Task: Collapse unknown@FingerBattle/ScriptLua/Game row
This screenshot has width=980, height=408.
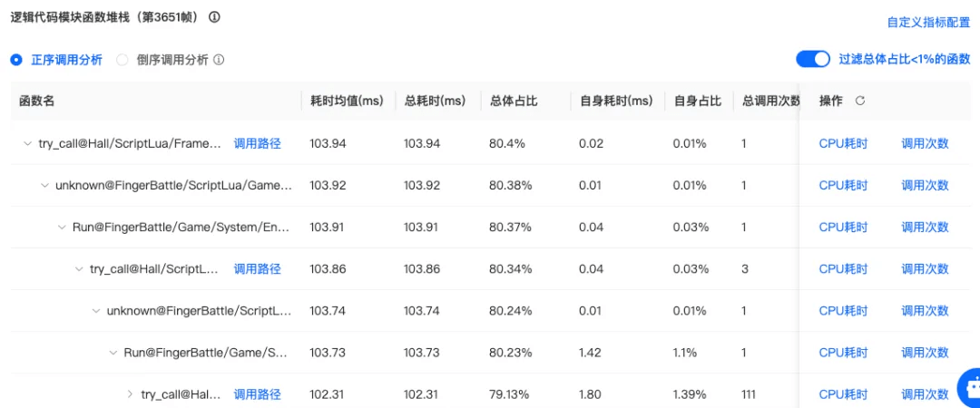Action: point(44,185)
